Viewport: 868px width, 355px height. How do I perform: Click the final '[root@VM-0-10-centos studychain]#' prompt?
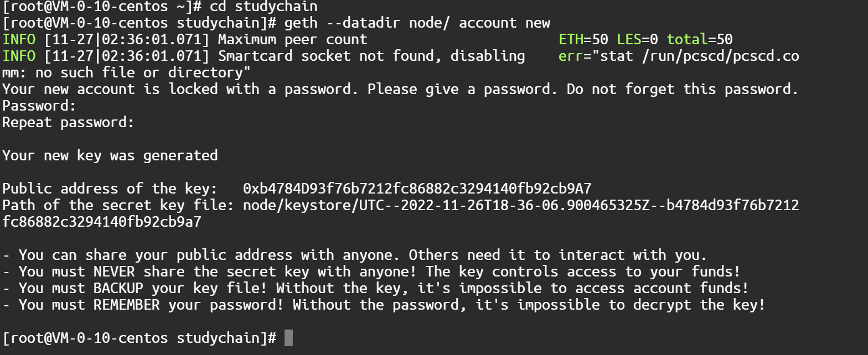[x=139, y=338]
